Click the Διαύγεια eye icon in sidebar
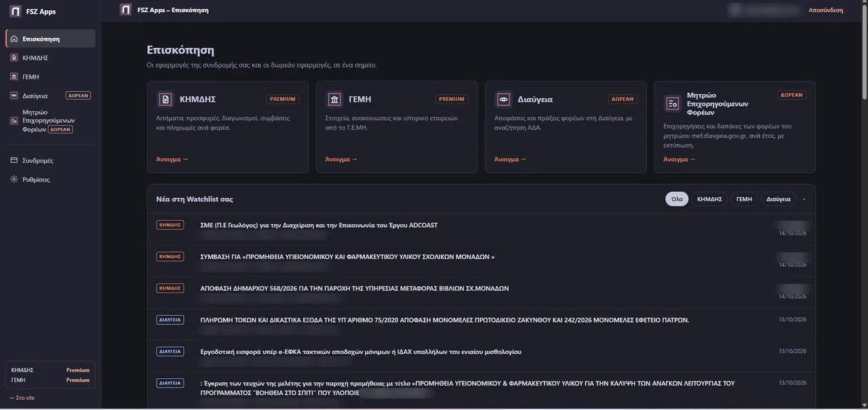This screenshot has width=868, height=410. click(14, 96)
